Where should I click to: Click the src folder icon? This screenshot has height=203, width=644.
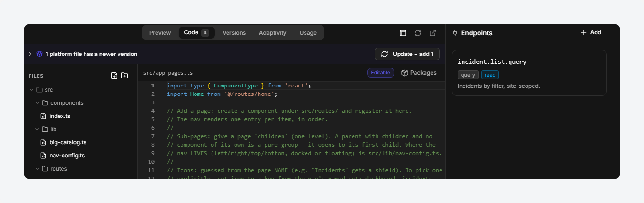click(39, 90)
